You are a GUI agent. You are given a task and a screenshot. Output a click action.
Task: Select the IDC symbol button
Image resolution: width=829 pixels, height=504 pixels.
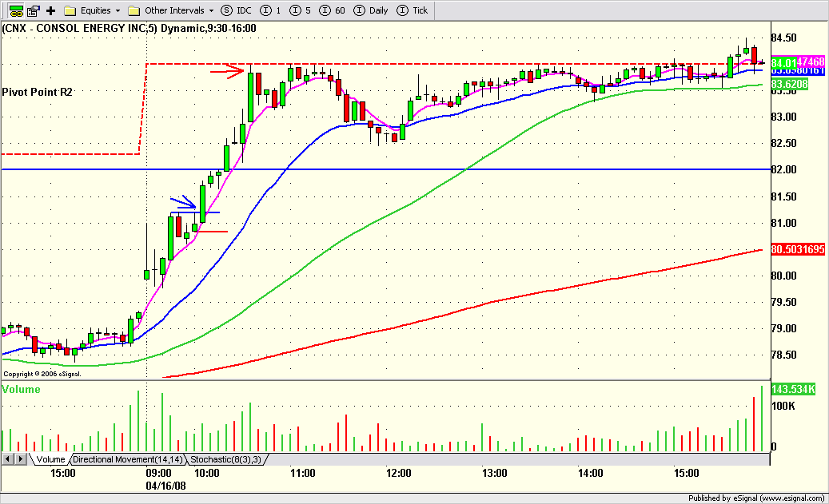coord(237,10)
